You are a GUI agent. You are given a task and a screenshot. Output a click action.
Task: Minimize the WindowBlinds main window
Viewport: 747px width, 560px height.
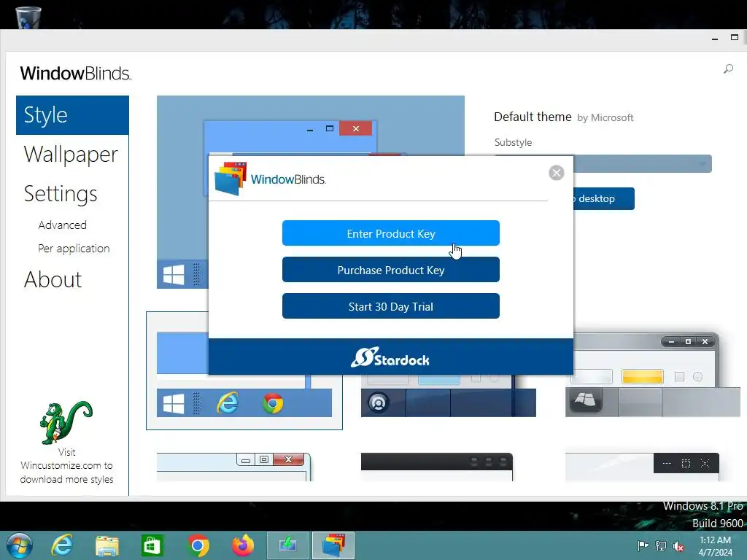pyautogui.click(x=715, y=38)
